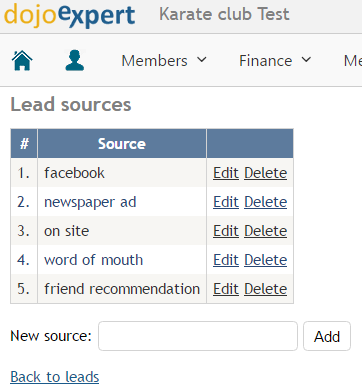Viewport: 362px width, 391px height.
Task: Go to the home page icon
Action: click(22, 61)
